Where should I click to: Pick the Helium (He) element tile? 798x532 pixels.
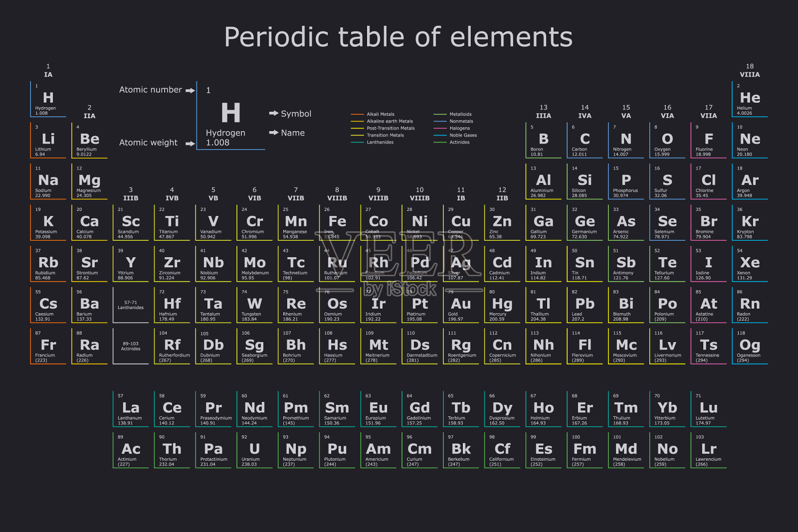[x=750, y=99]
